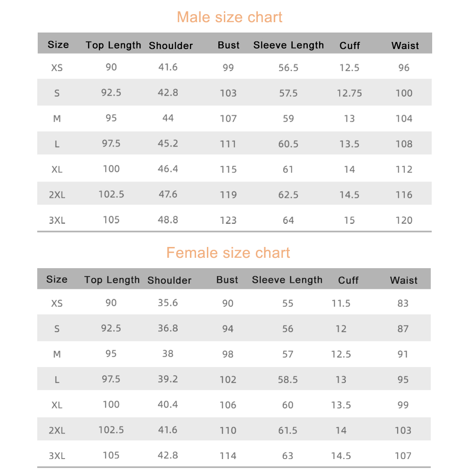The height and width of the screenshot is (476, 476).
Task: Click female 3XL waist value 107
Action: coord(403,456)
